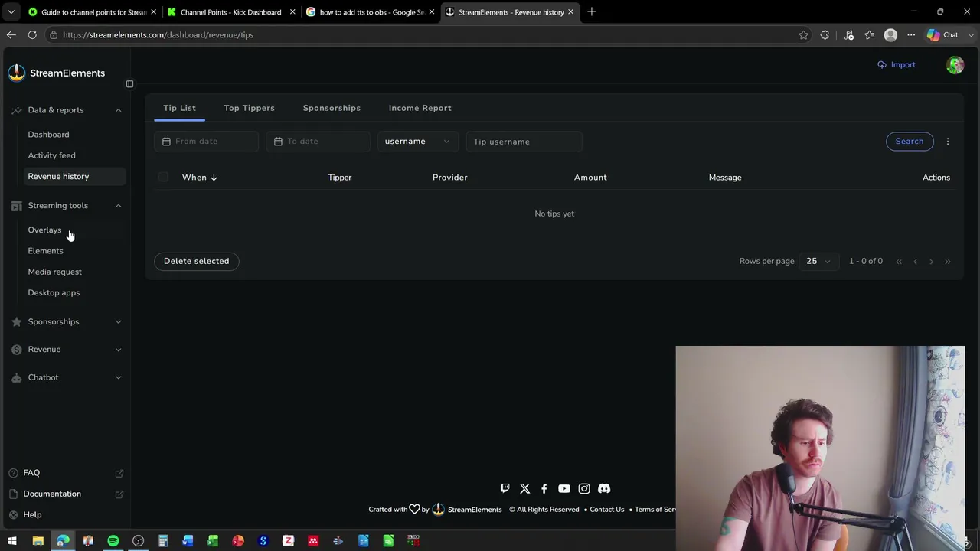The image size is (980, 551).
Task: Collapse the Streaming tools section
Action: click(118, 205)
